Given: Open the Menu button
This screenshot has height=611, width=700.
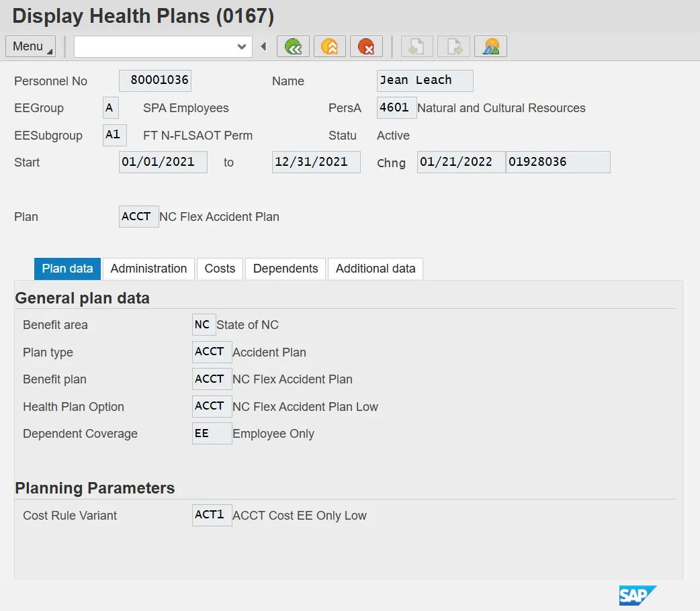Looking at the screenshot, I should [30, 46].
